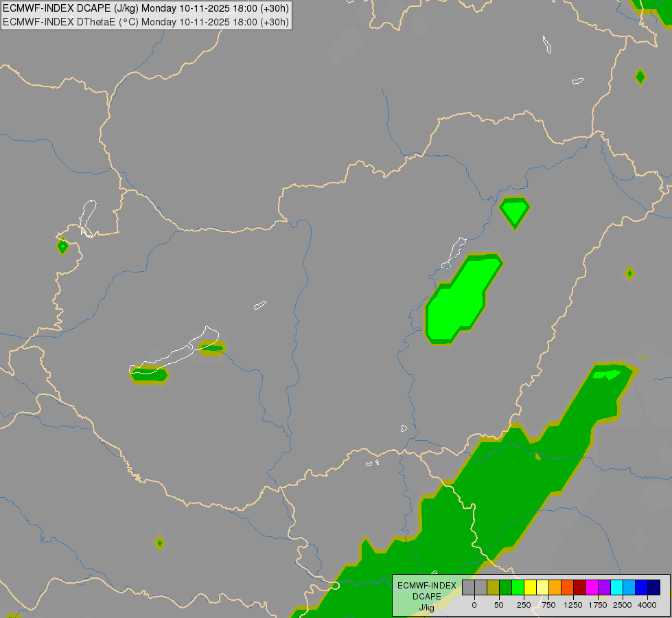The height and width of the screenshot is (618, 672).
Task: Click the Lake Balaton white outline
Action: [x=174, y=350]
